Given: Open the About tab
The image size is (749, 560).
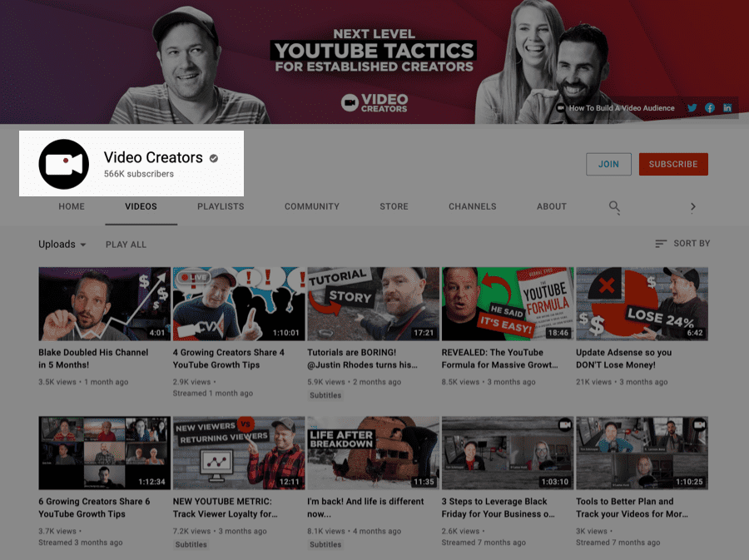Looking at the screenshot, I should coord(552,206).
